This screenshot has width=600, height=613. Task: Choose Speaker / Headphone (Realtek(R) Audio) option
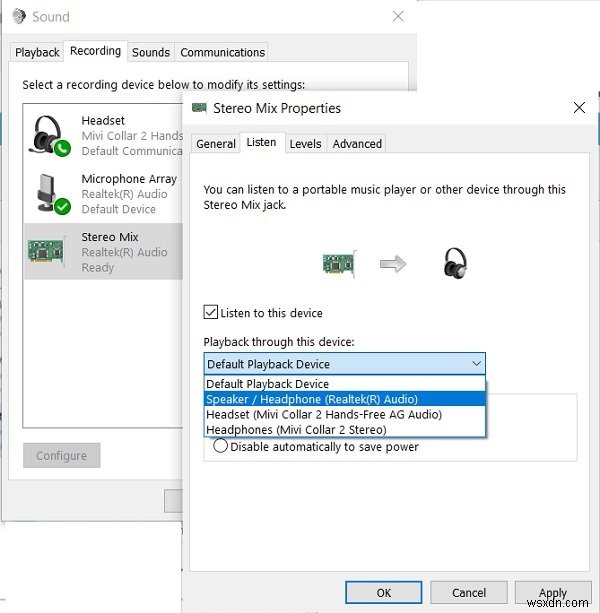[x=345, y=399]
